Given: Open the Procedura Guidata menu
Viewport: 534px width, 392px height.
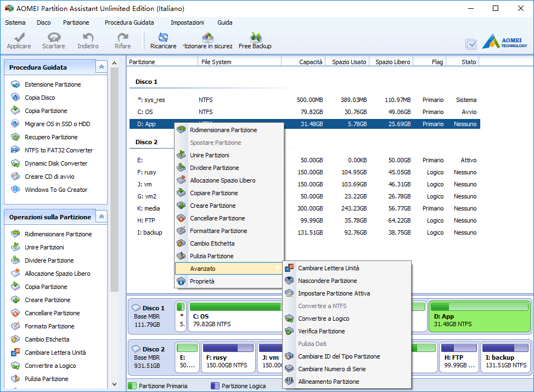Looking at the screenshot, I should (129, 22).
